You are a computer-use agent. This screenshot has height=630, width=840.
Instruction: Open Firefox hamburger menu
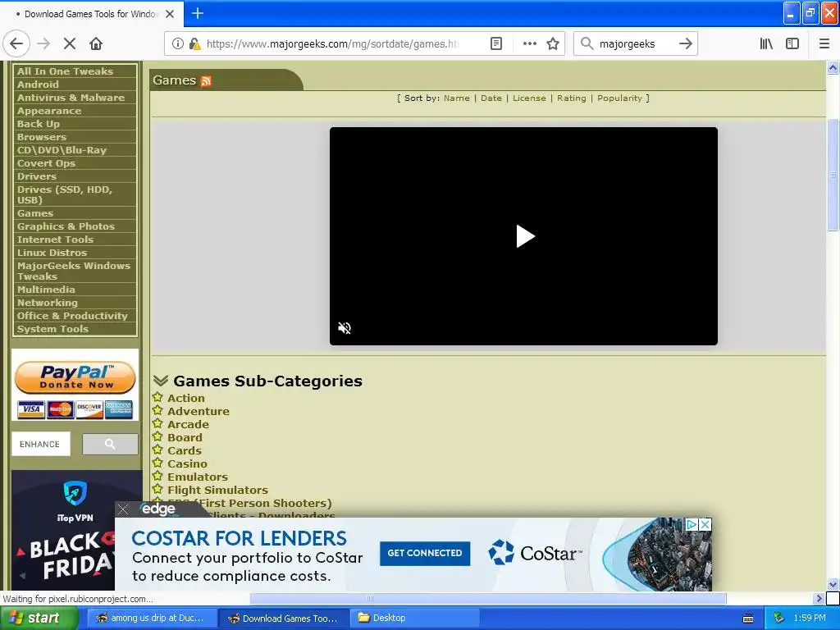(x=824, y=44)
